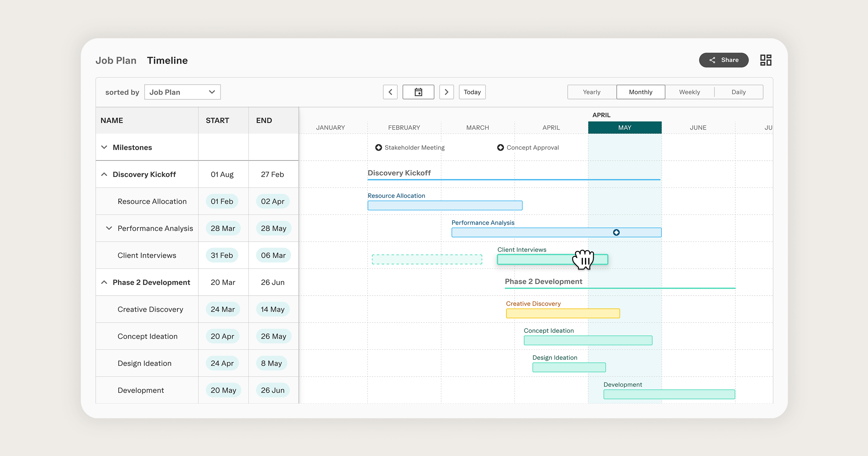This screenshot has width=868, height=456.
Task: Click the diamond marker on Performance Analysis bar
Action: coord(616,232)
